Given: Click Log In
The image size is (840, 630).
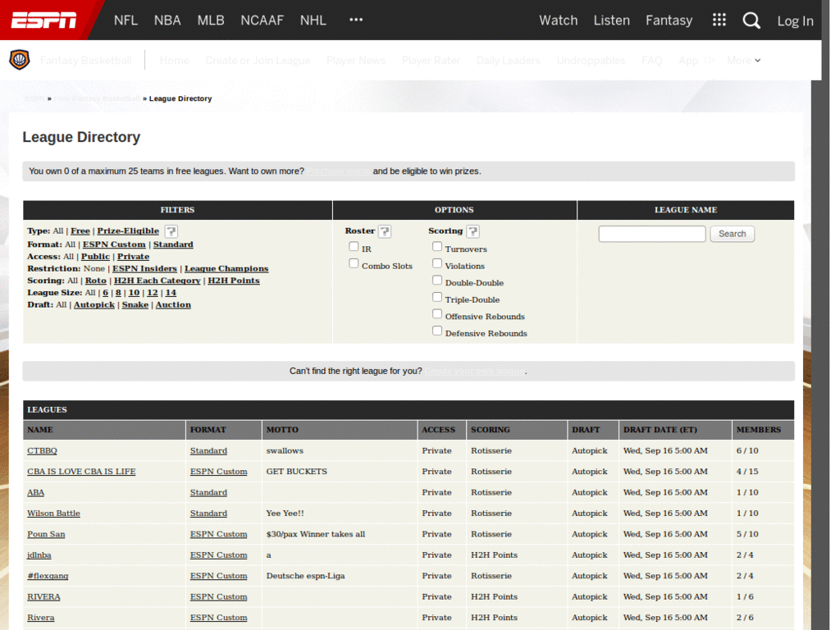Looking at the screenshot, I should (x=795, y=21).
